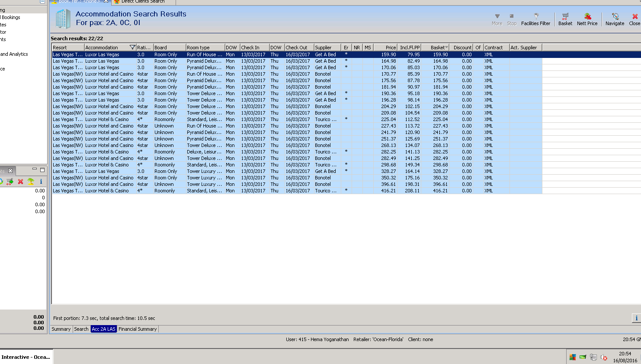Sort results by the Board column header

[x=170, y=48]
